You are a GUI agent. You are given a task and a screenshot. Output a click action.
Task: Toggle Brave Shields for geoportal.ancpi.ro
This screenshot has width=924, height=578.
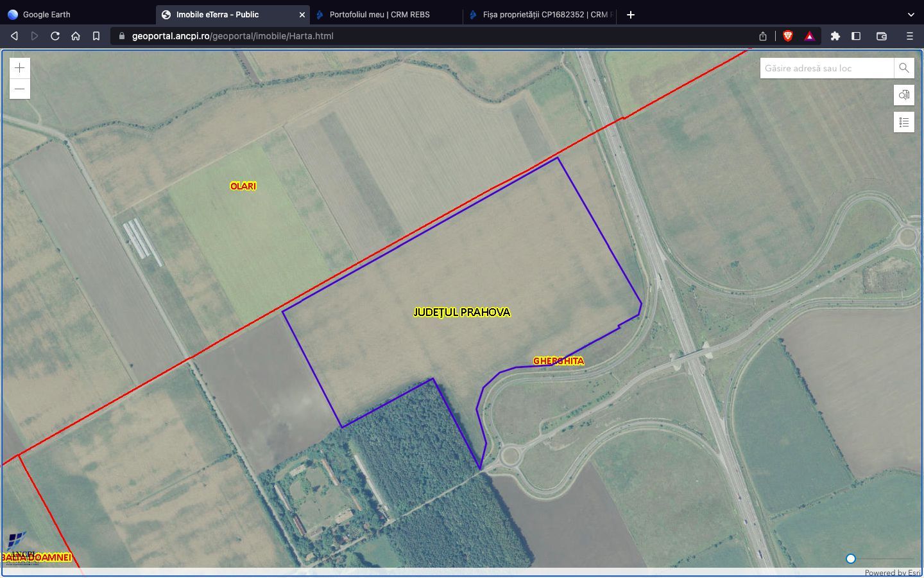coord(788,36)
